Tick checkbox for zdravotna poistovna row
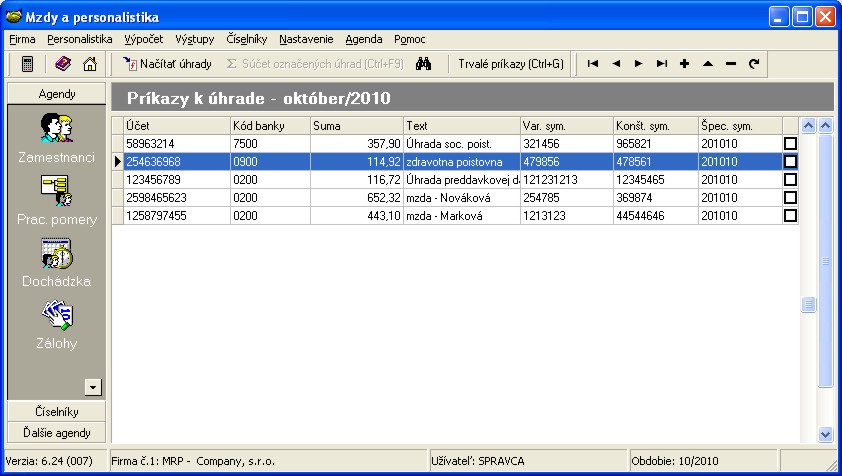The width and height of the screenshot is (842, 476). point(790,162)
